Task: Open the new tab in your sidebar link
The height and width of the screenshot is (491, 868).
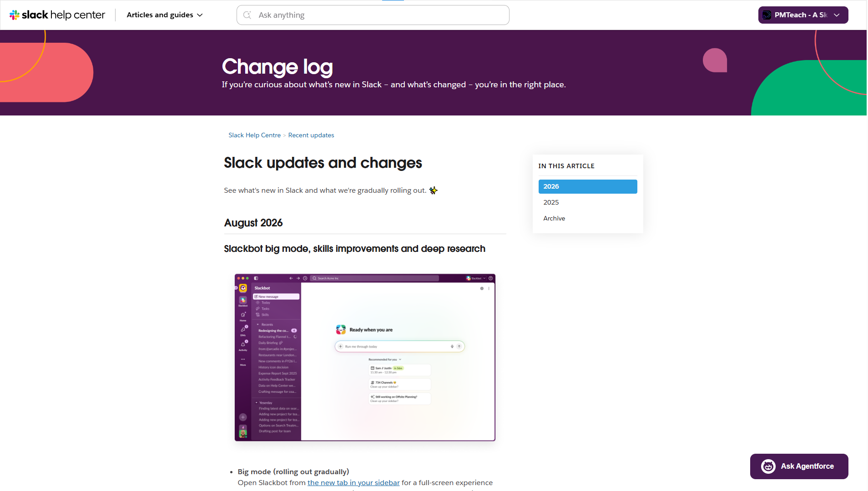Action: click(x=353, y=482)
